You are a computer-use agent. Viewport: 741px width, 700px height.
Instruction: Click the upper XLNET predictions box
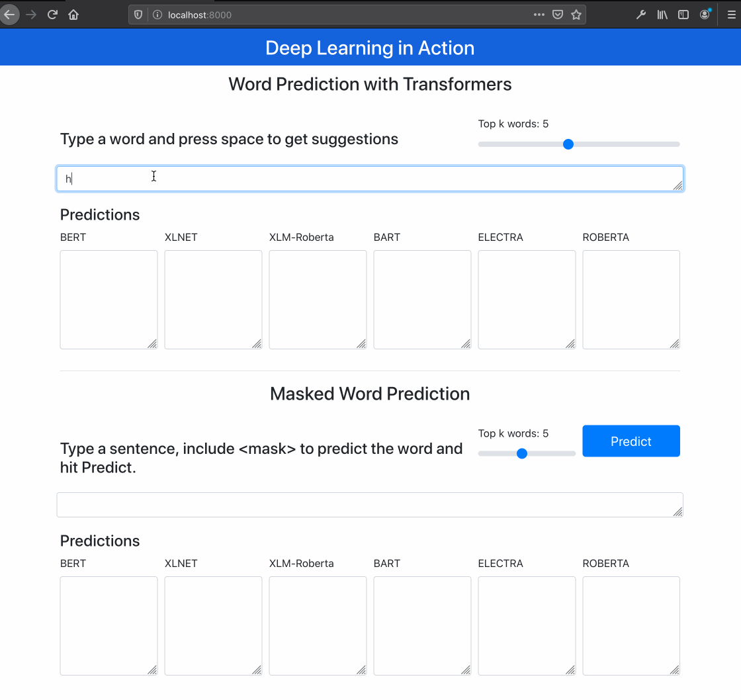[213, 300]
